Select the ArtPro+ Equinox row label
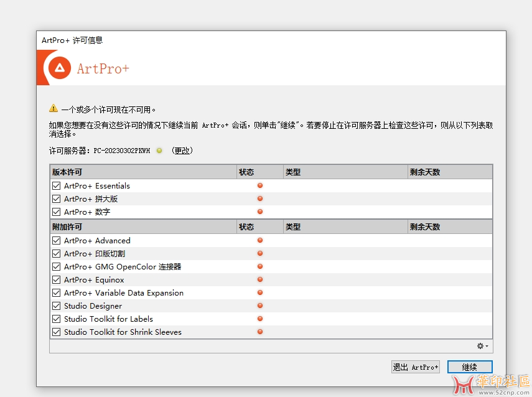 (x=94, y=280)
